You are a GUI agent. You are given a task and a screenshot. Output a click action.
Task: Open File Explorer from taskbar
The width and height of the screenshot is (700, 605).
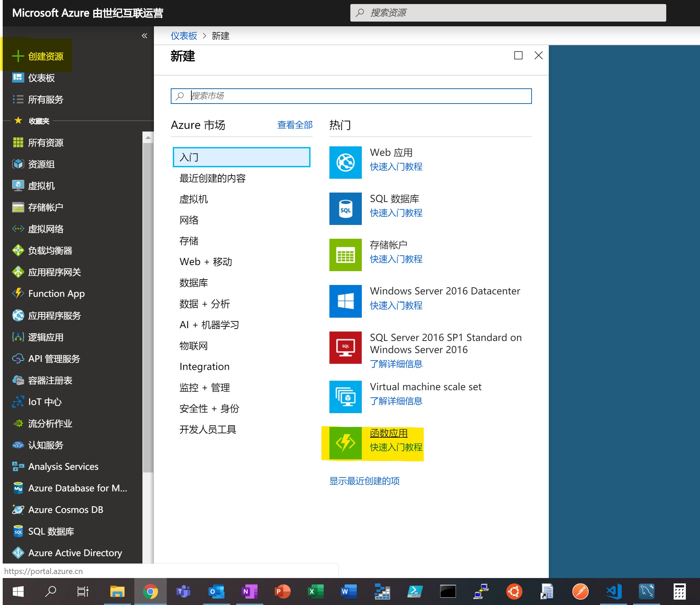[117, 592]
